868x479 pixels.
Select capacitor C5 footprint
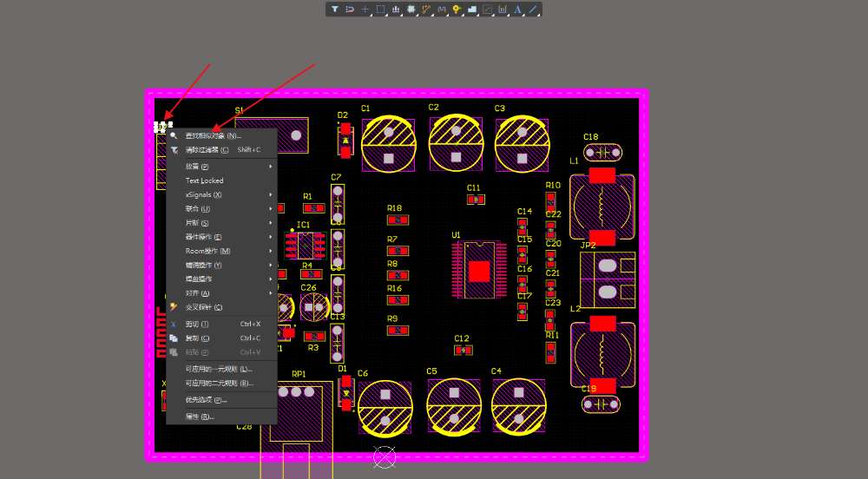pyautogui.click(x=454, y=406)
